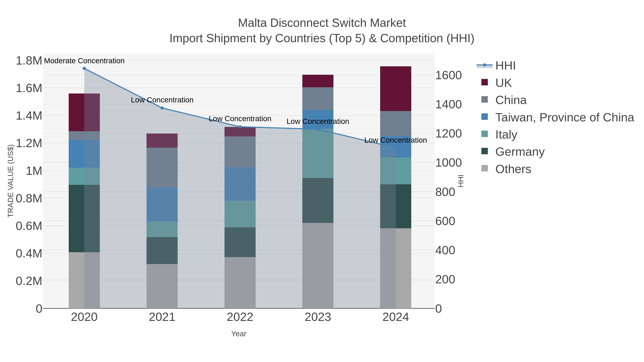Click the 2024 UK bar segment
Viewport: 644px width, 362px height.
pos(396,89)
